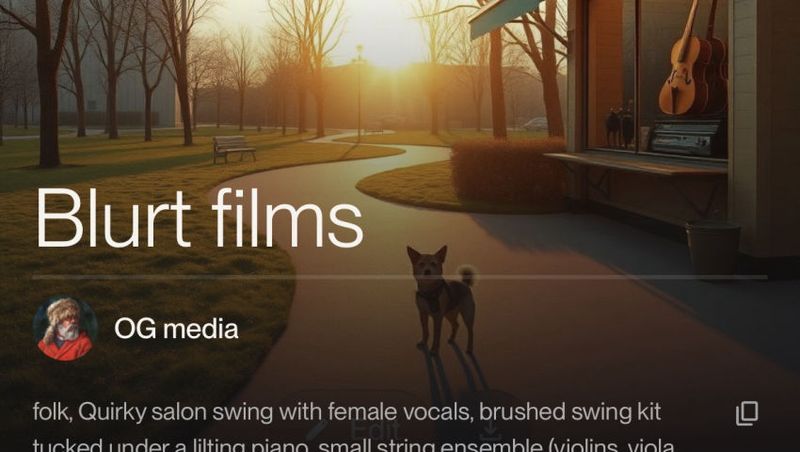Tap the word films in the title
Image resolution: width=800 pixels, height=452 pixels.
point(287,218)
